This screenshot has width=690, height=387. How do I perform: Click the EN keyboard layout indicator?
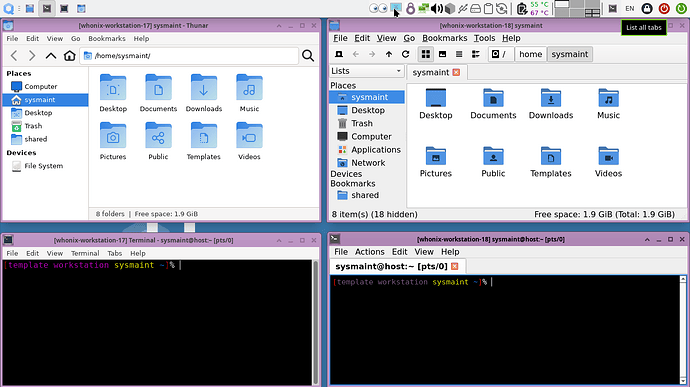pos(630,8)
